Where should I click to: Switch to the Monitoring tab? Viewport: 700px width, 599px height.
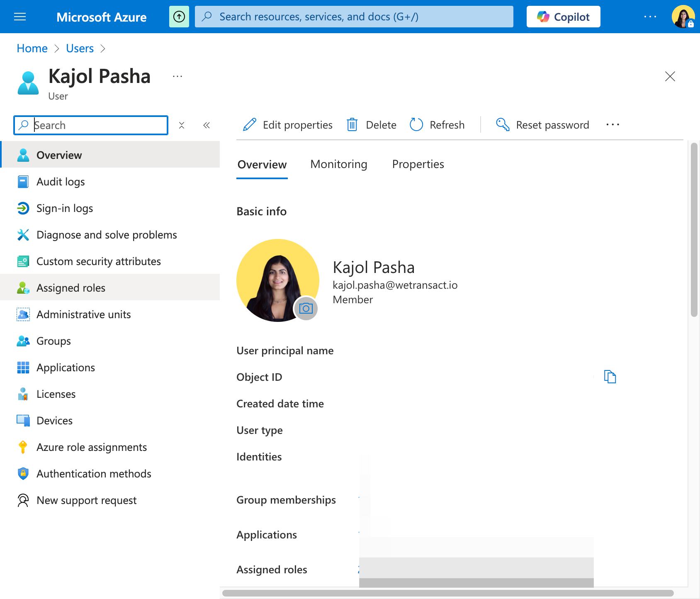pyautogui.click(x=339, y=165)
